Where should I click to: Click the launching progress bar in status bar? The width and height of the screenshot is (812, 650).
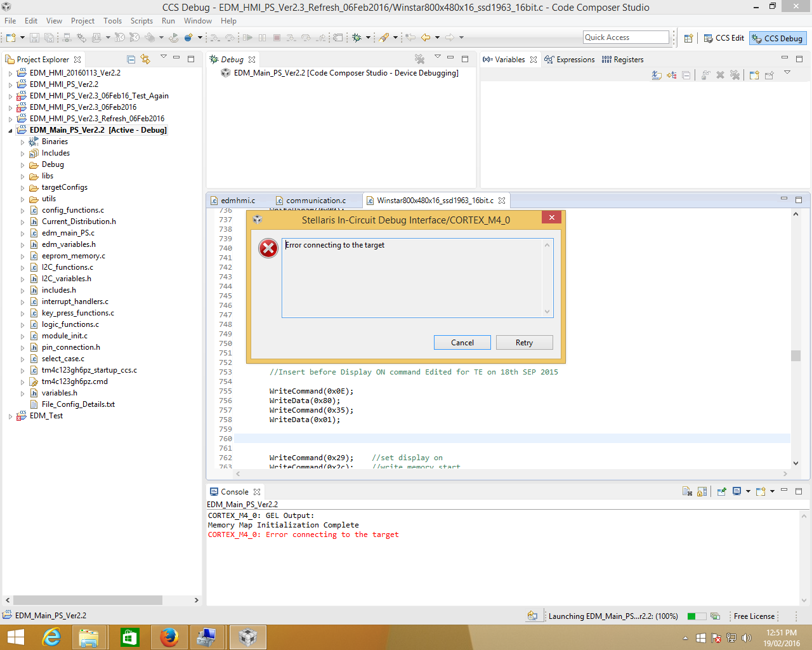(x=697, y=616)
